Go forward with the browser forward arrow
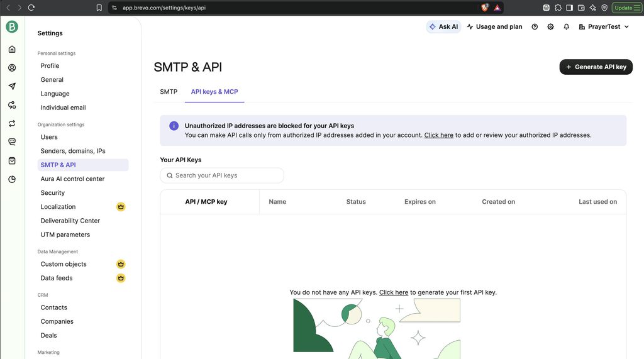Viewport: 644px width, 359px height. (19, 8)
